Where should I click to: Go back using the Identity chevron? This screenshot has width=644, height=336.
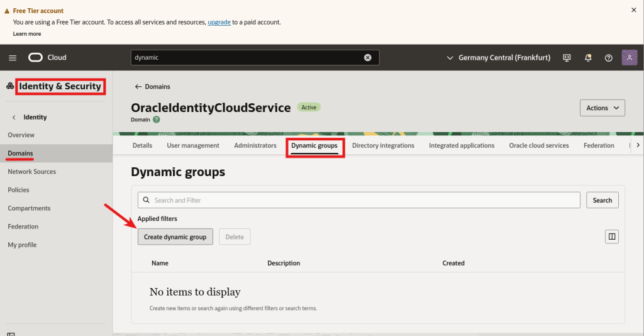pos(14,117)
